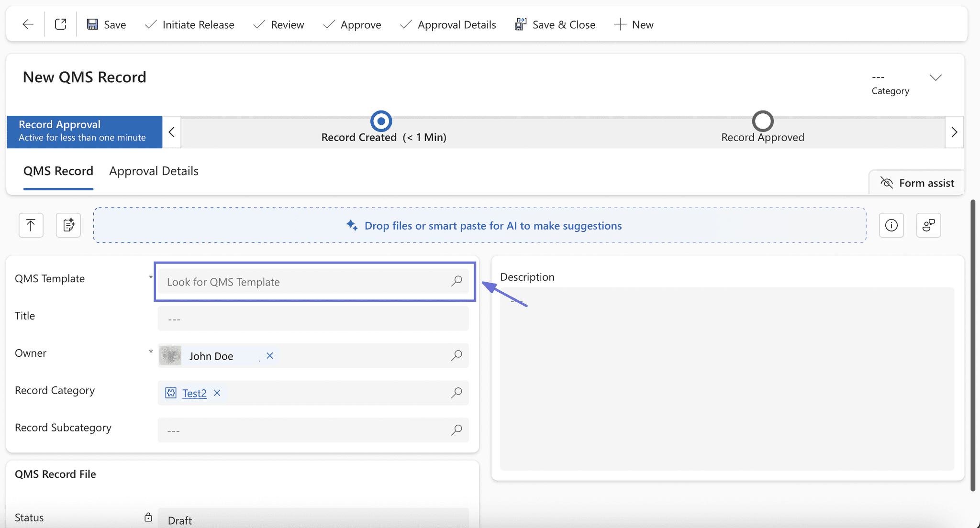Search Owner with magnifier icon

pyautogui.click(x=457, y=355)
